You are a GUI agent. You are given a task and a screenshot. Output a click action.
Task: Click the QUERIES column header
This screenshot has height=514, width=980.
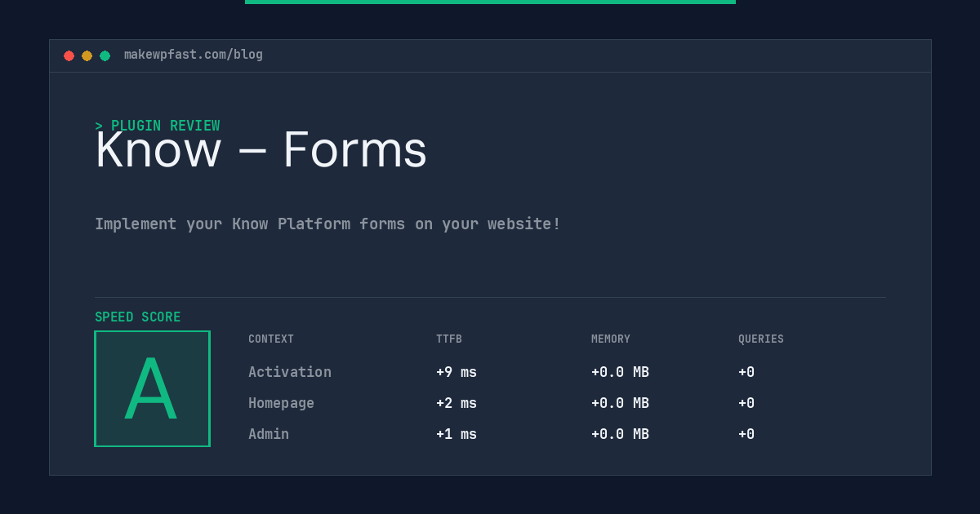(x=761, y=339)
